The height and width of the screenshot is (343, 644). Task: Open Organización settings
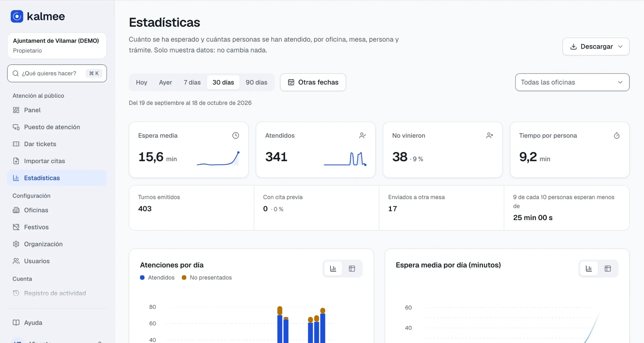click(x=57, y=244)
